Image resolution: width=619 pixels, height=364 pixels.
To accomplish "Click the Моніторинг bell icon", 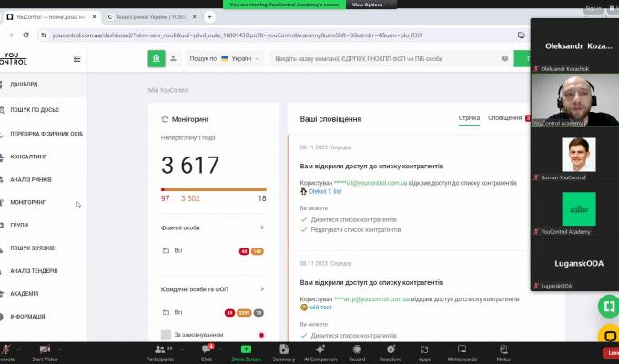I will (x=165, y=119).
